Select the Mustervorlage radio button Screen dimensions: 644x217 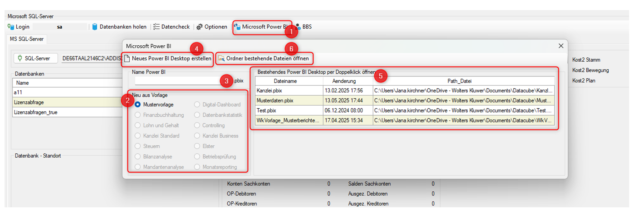(138, 105)
